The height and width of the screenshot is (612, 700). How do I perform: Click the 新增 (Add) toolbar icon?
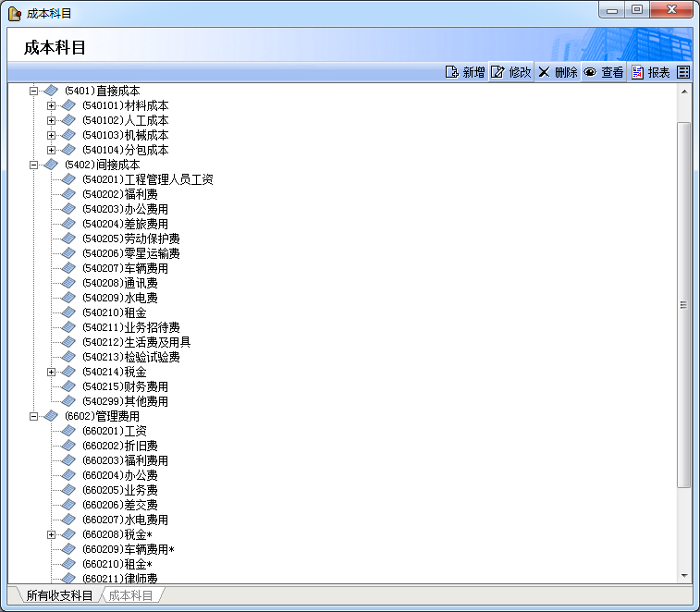(452, 72)
